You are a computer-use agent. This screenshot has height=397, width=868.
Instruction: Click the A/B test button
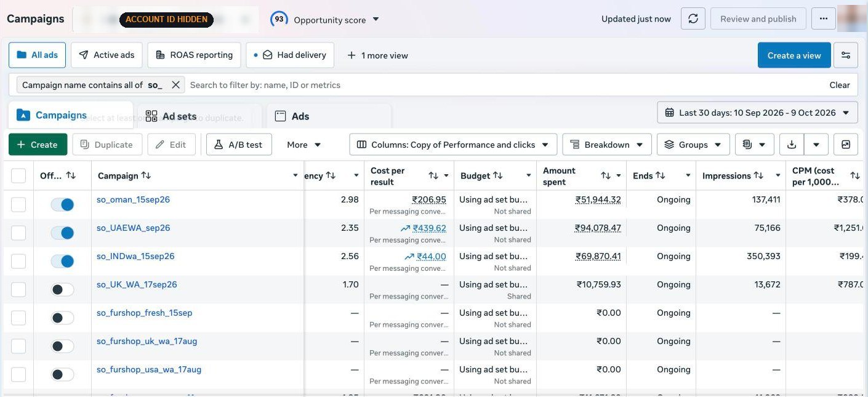(239, 145)
